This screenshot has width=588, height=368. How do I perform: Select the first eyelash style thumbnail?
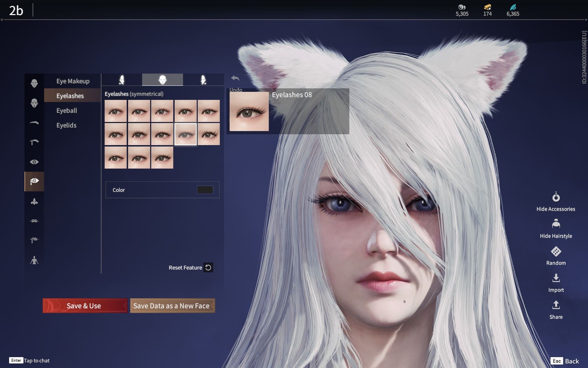pyautogui.click(x=115, y=111)
